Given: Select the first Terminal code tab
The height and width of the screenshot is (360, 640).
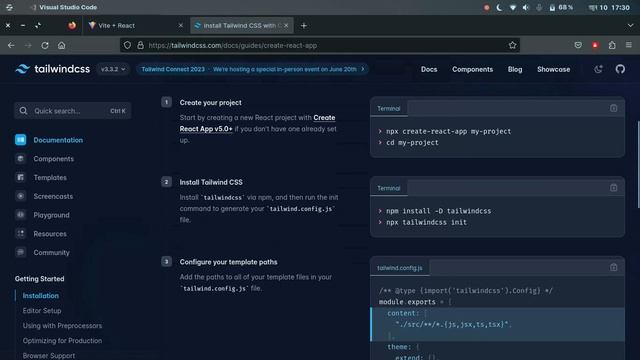Looking at the screenshot, I should point(389,109).
